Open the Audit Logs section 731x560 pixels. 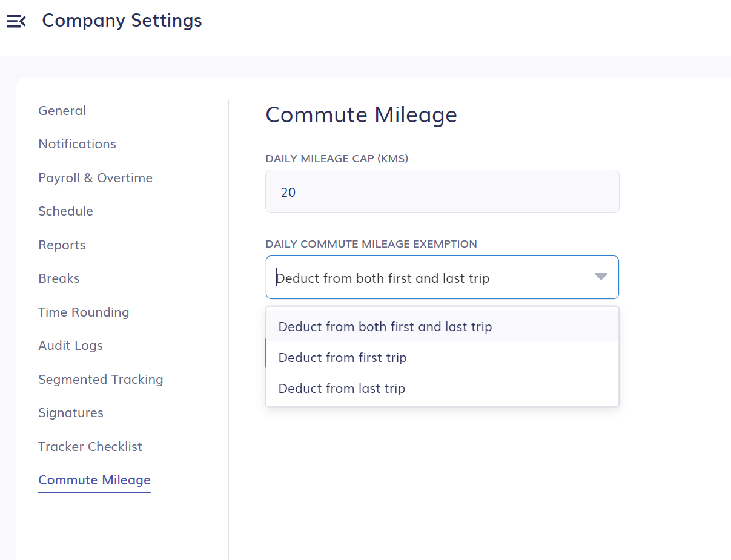pyautogui.click(x=70, y=345)
